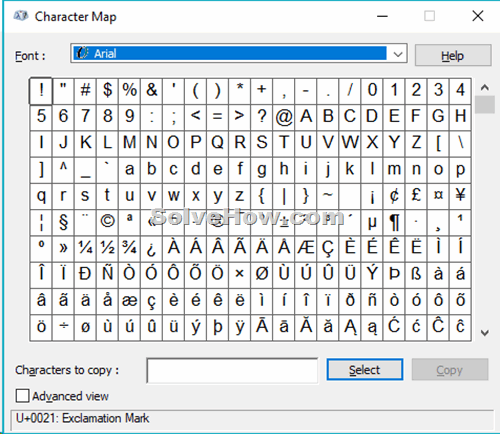Select the digit 7 character
Screen dimensions: 500x434
(x=85, y=117)
